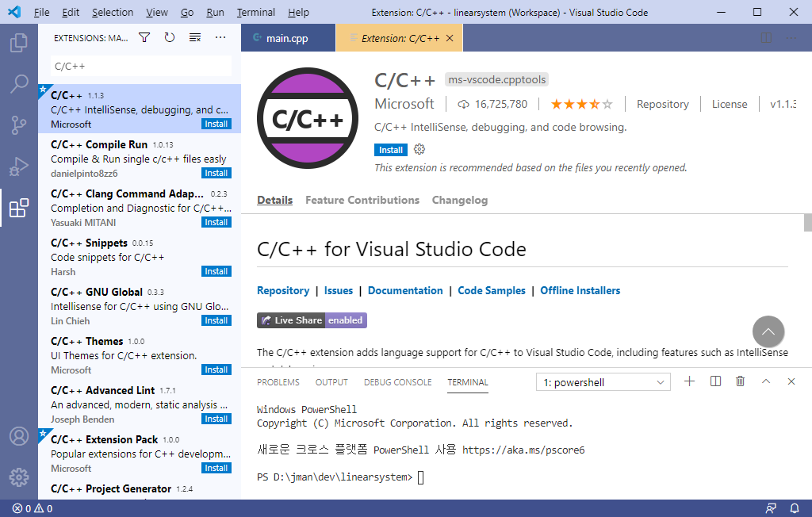This screenshot has width=812, height=517.
Task: Open the View menu
Action: click(156, 12)
